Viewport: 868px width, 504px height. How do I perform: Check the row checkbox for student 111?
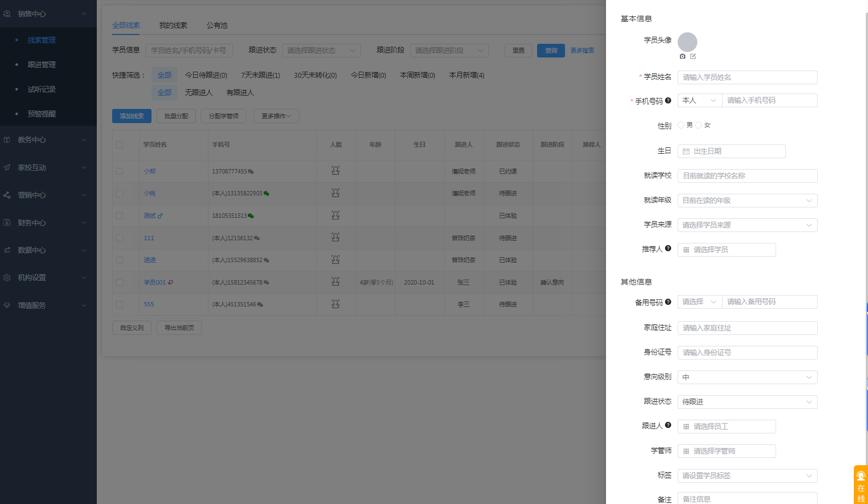[x=119, y=238]
